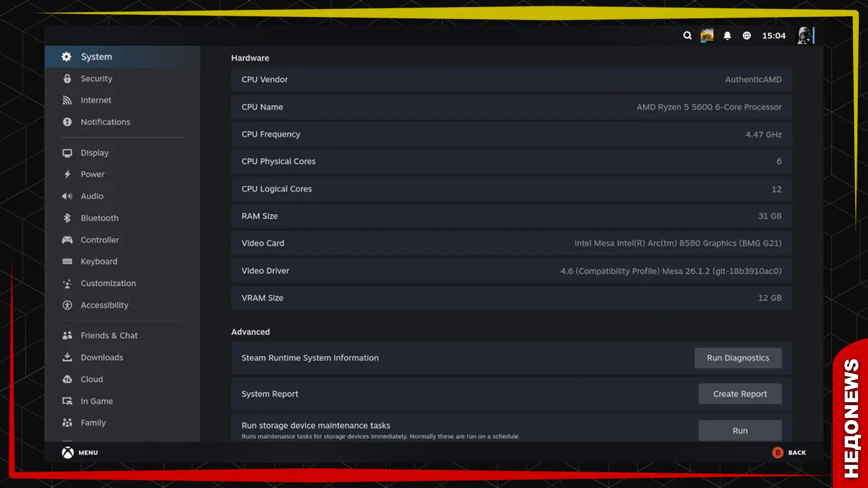This screenshot has height=488, width=868.
Task: Click the Cloud icon in sidebar
Action: click(x=67, y=379)
